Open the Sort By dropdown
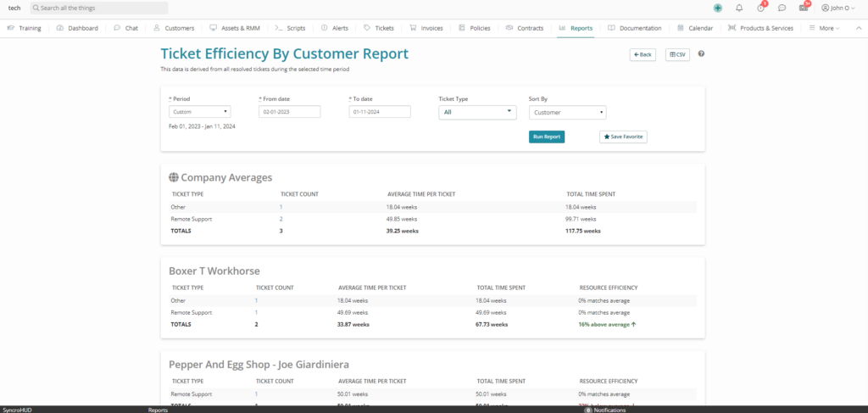Image resolution: width=868 pixels, height=413 pixels. [567, 112]
